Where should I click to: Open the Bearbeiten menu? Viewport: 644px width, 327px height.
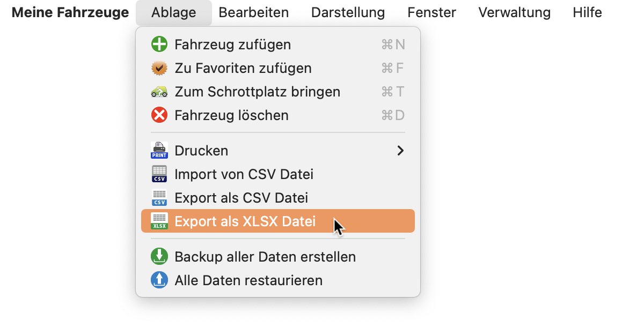click(254, 12)
